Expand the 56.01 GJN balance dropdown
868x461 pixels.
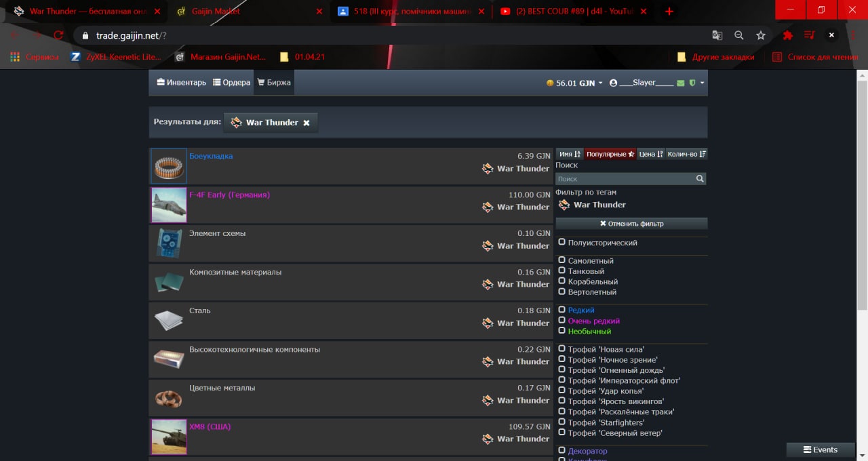tap(574, 83)
